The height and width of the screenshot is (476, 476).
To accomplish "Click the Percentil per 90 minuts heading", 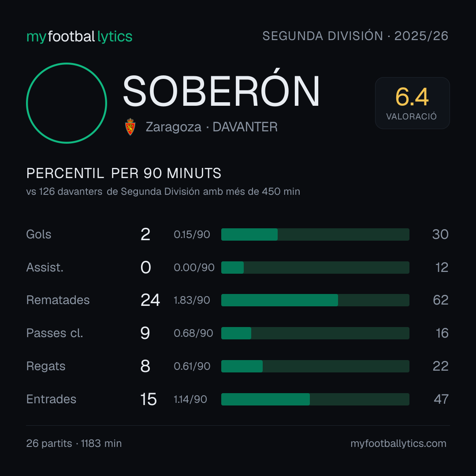I will point(123,173).
